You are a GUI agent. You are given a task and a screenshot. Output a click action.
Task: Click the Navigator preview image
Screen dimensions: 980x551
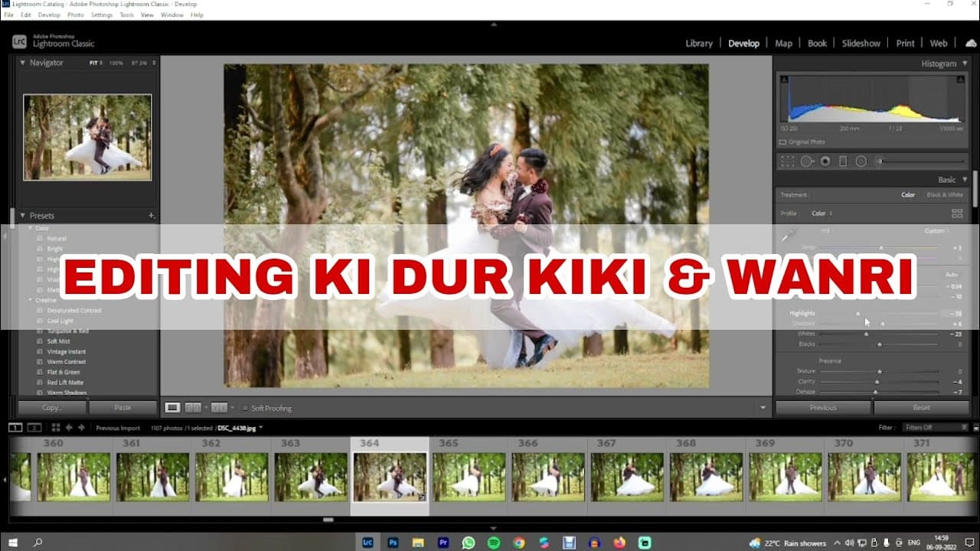point(87,137)
